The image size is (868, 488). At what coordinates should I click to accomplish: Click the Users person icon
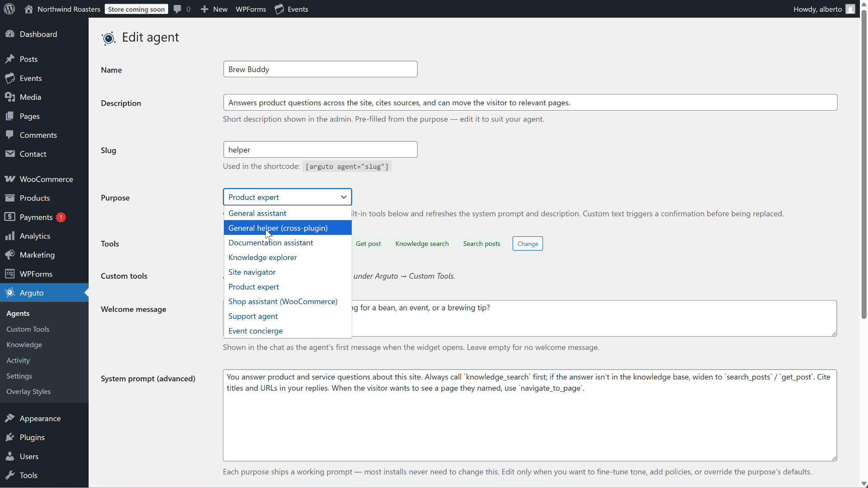tap(10, 456)
